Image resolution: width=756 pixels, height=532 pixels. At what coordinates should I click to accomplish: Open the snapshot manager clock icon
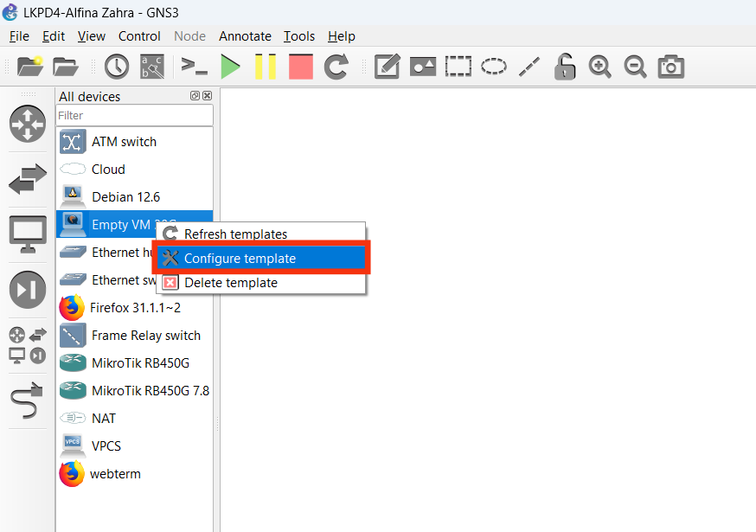[116, 67]
